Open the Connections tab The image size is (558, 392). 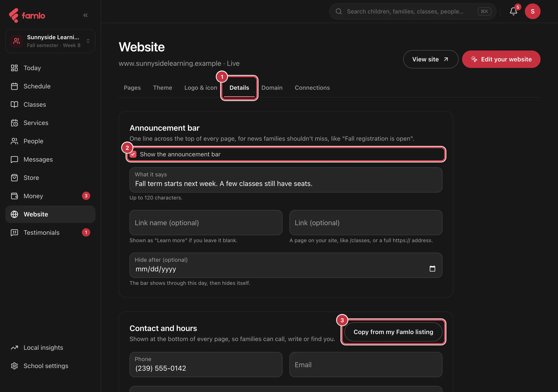pos(312,88)
